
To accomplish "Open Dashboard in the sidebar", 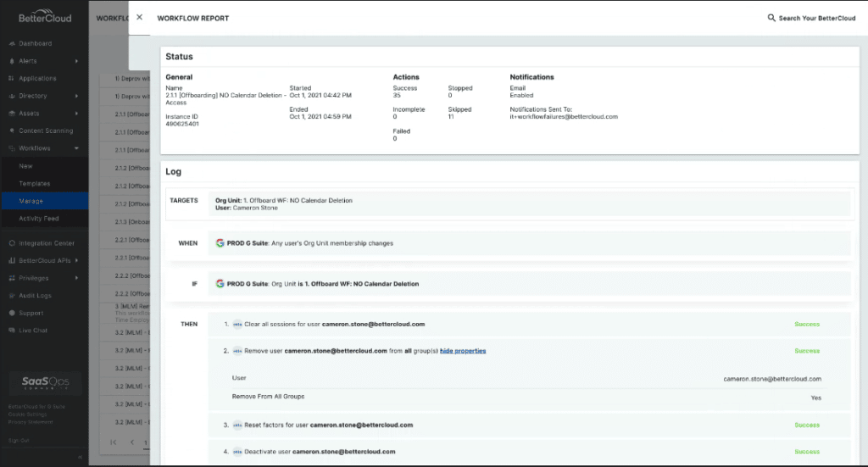I will [x=35, y=43].
